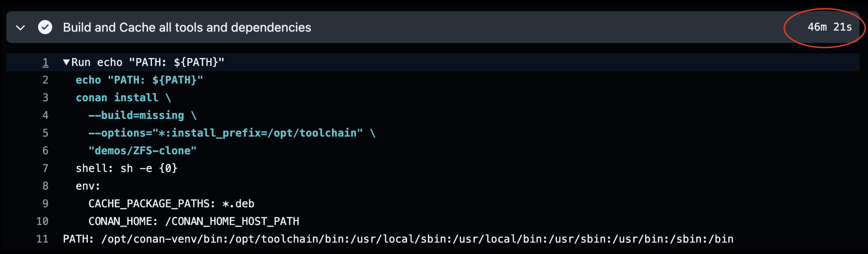
Task: Click the "demos/ZFS-clone" argument text
Action: 142,150
